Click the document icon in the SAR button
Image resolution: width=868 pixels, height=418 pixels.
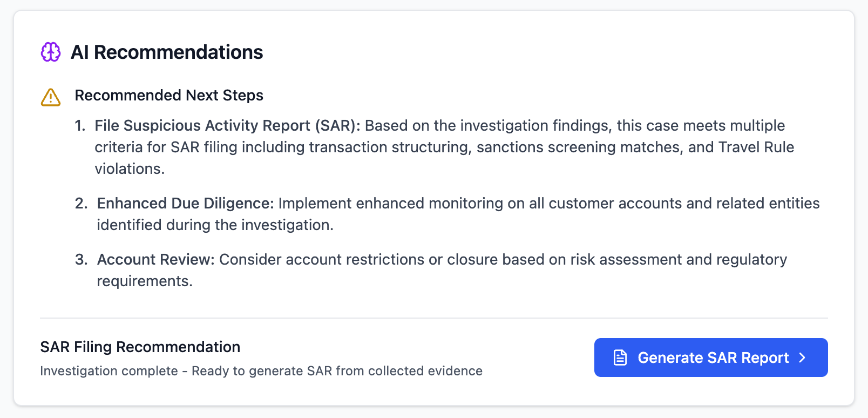click(x=620, y=358)
